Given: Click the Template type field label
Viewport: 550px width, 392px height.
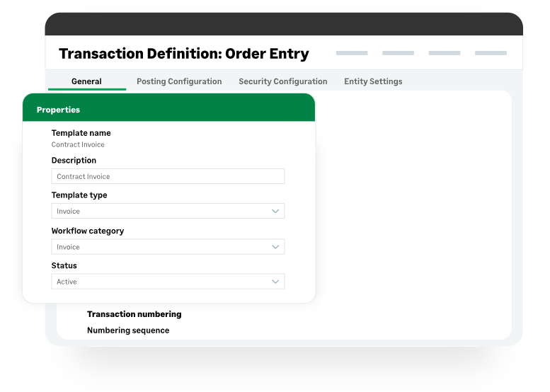Looking at the screenshot, I should (79, 195).
